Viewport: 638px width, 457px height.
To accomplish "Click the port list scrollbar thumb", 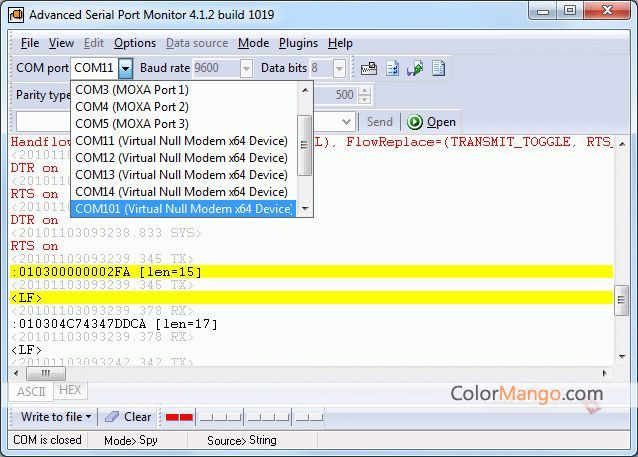I will pyautogui.click(x=304, y=145).
